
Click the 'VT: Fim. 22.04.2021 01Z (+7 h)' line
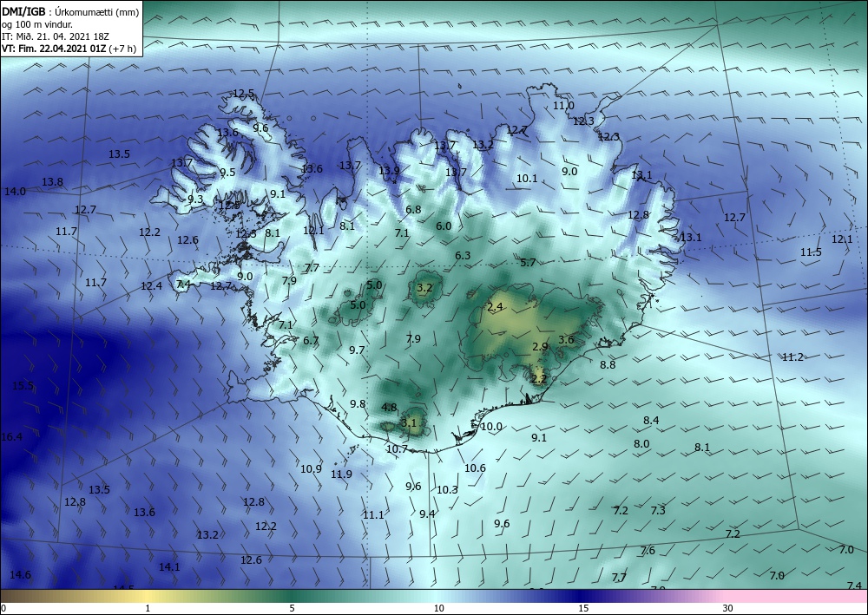(x=69, y=48)
